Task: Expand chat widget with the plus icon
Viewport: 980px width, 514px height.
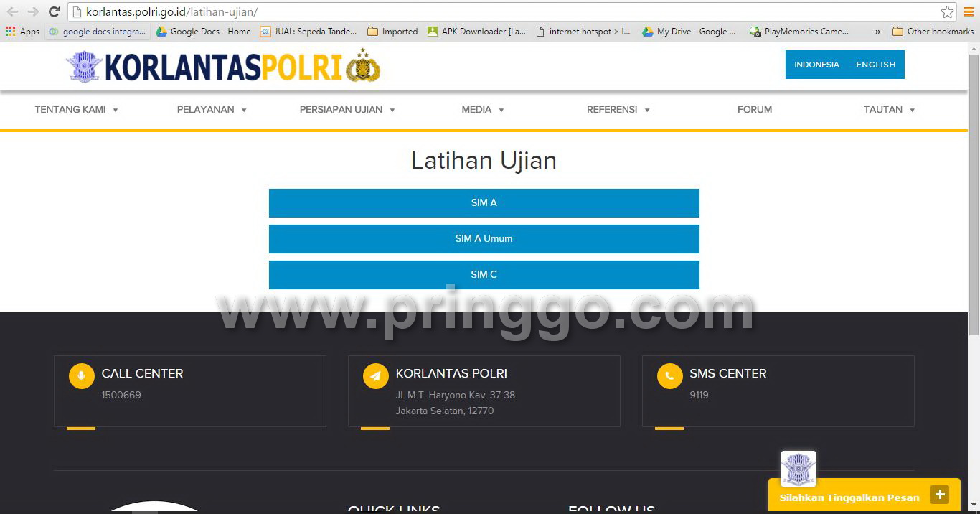Action: click(940, 495)
